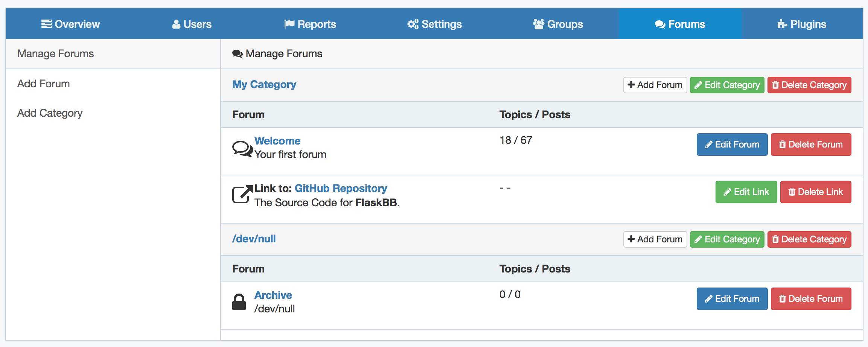Delete the Archive forum

click(811, 299)
